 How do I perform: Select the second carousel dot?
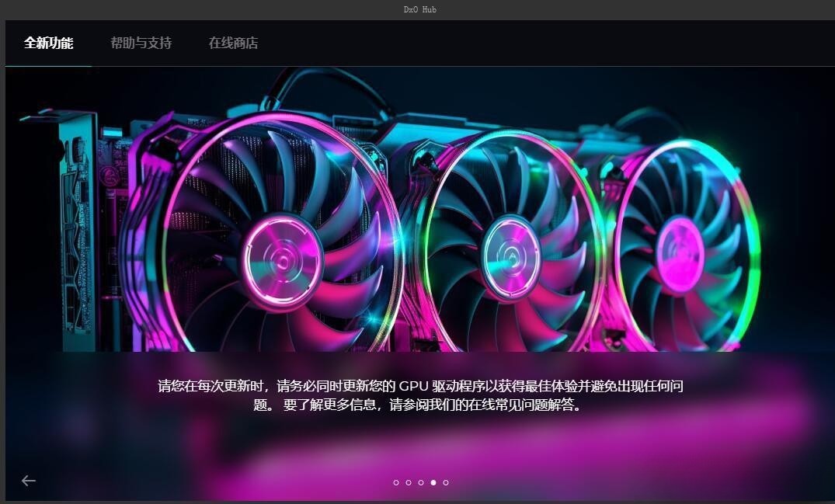408,482
